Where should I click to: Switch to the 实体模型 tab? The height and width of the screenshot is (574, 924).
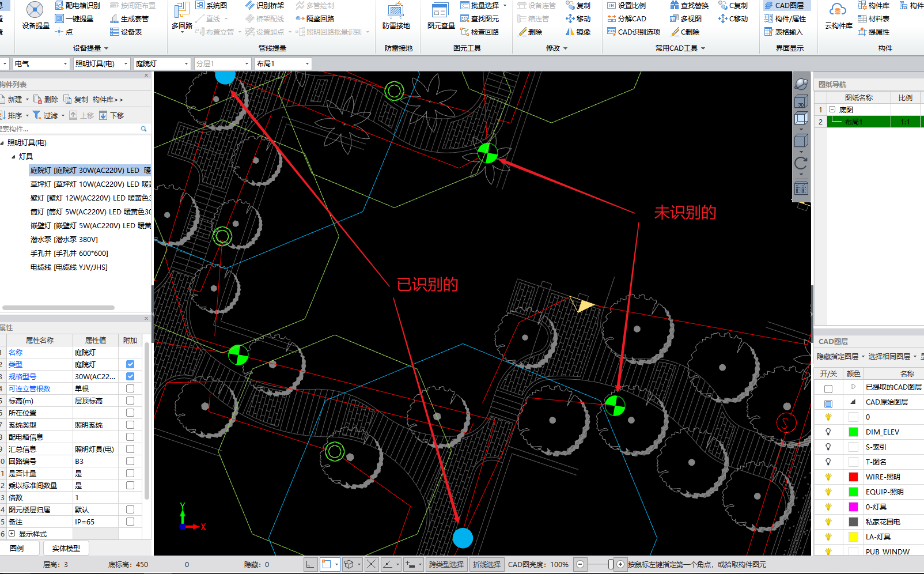point(66,548)
